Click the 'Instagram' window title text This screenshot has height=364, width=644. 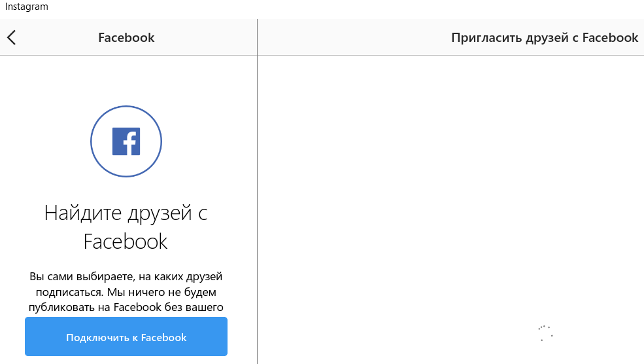[x=27, y=7]
